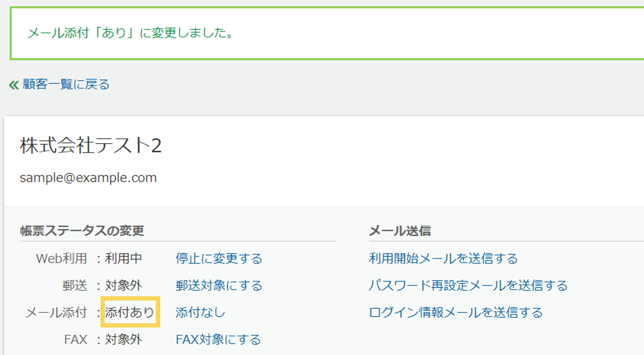
Task: Click the highlighted 添付あり status
Action: [130, 312]
